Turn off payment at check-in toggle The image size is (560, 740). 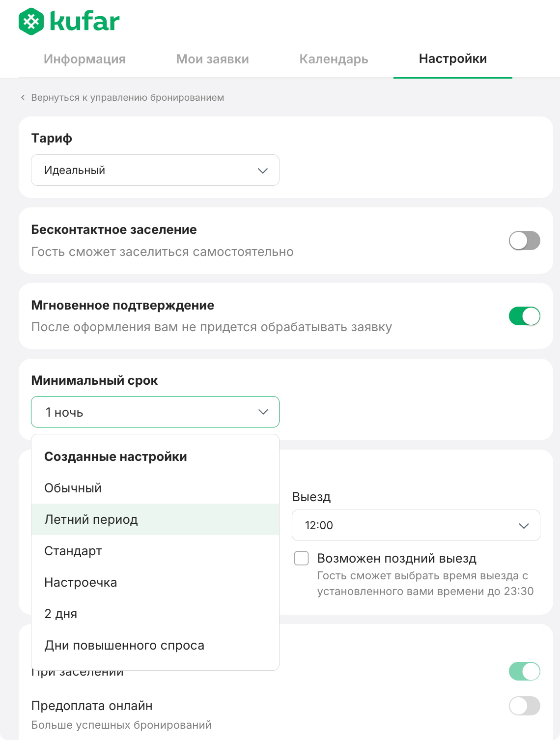coord(524,671)
